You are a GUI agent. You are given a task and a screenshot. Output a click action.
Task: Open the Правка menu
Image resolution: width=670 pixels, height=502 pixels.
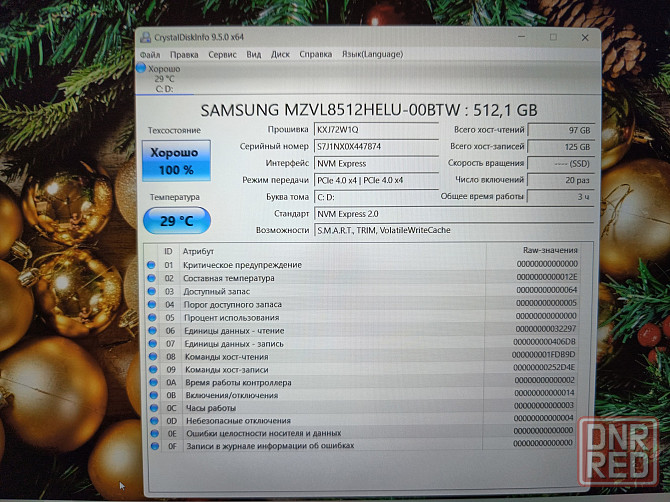click(184, 55)
